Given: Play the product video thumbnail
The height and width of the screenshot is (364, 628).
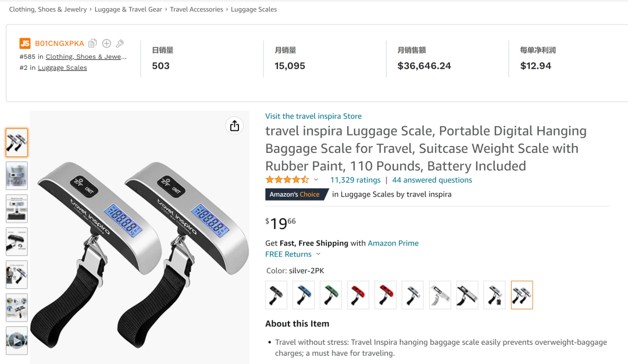Looking at the screenshot, I should pyautogui.click(x=17, y=340).
